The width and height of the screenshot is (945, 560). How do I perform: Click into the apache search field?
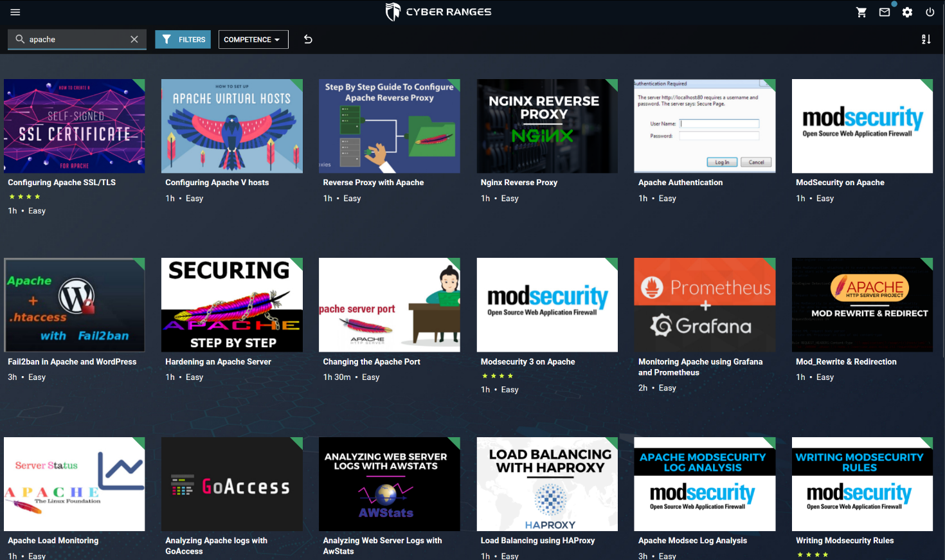76,39
